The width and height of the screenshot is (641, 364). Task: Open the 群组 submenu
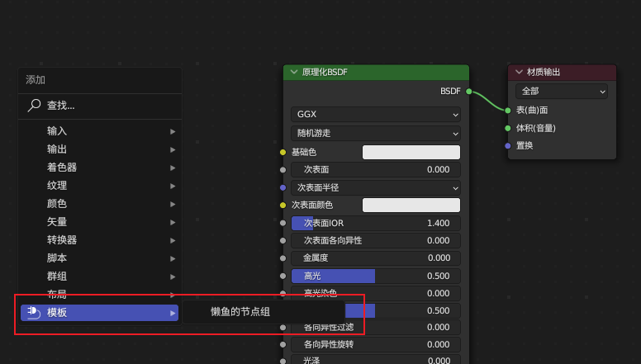pos(100,277)
